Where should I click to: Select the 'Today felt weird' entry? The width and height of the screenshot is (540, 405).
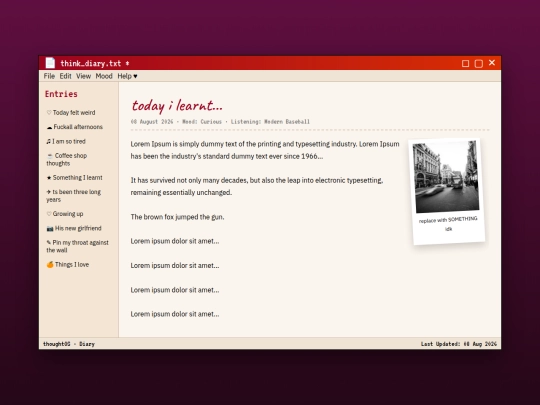(71, 113)
